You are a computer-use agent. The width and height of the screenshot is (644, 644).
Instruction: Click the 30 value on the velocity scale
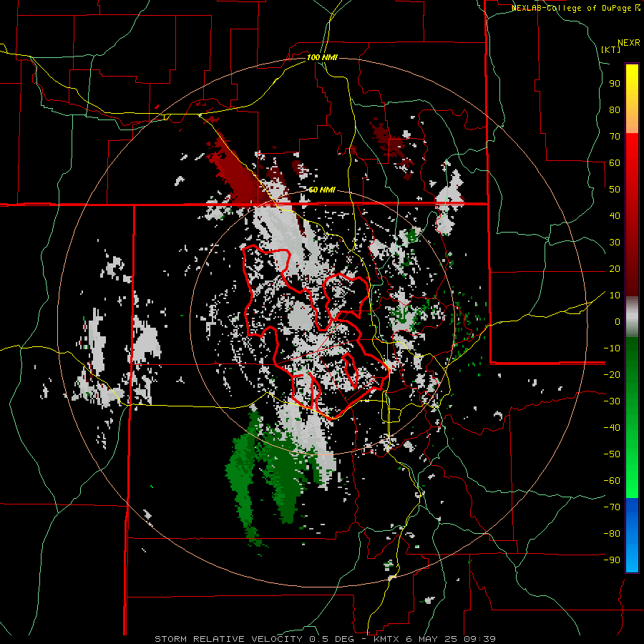click(615, 243)
